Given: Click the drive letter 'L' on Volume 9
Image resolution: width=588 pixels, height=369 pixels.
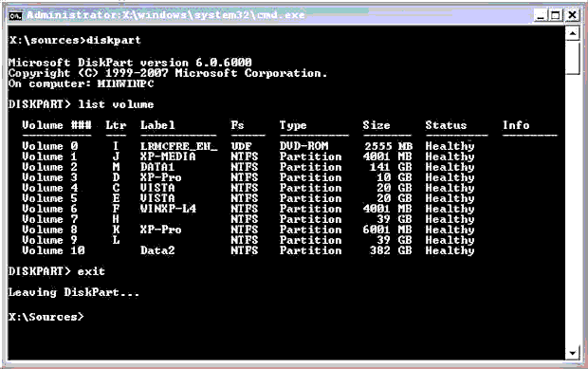Looking at the screenshot, I should tap(116, 240).
